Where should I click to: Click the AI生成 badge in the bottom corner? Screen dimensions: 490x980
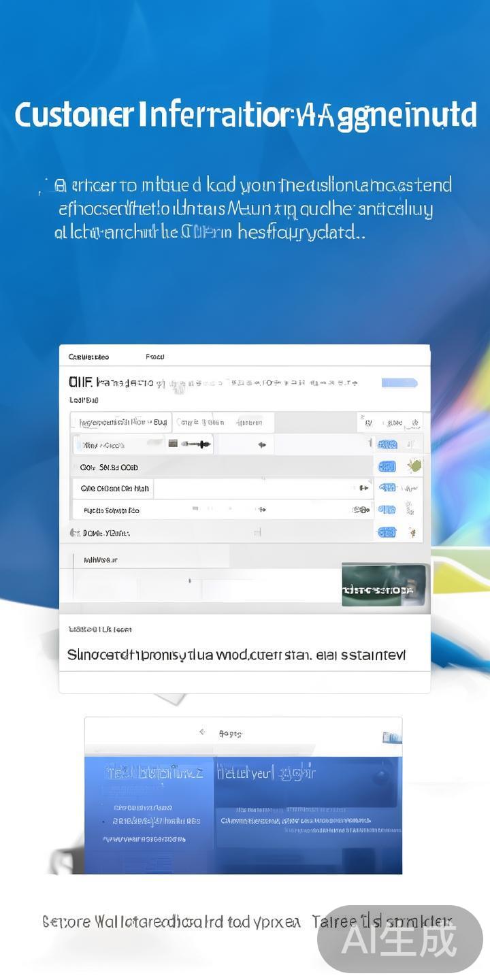pyautogui.click(x=399, y=939)
